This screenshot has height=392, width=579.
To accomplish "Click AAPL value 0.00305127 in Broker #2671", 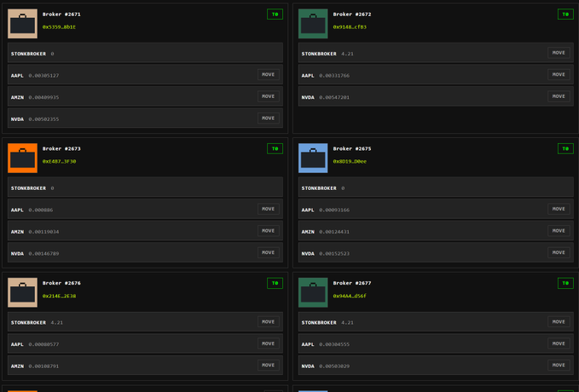I will tap(43, 76).
